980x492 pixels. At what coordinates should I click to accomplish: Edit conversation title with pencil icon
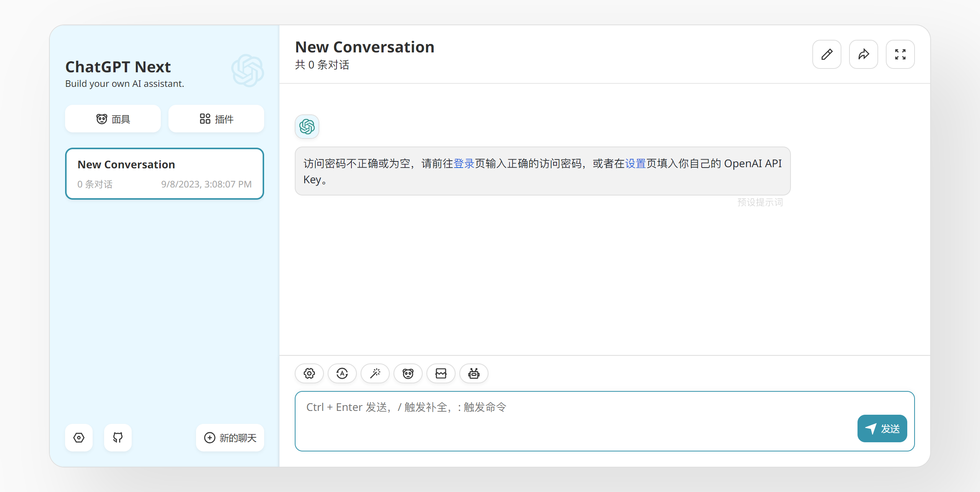pos(827,54)
